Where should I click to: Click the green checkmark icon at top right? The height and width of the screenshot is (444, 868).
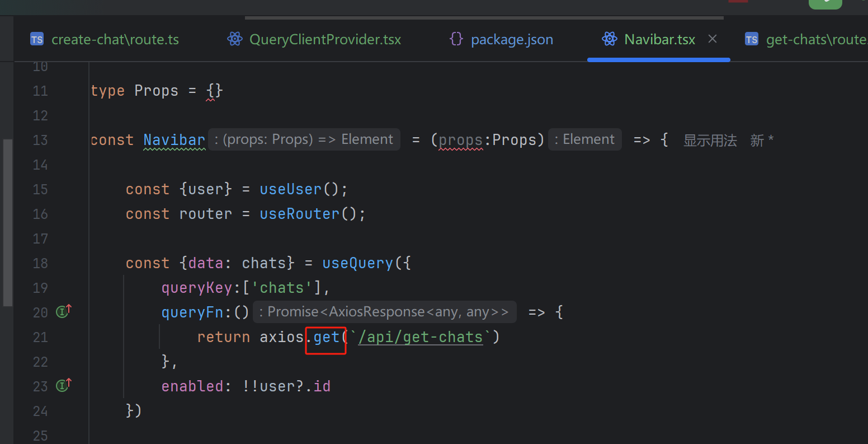tap(825, 3)
